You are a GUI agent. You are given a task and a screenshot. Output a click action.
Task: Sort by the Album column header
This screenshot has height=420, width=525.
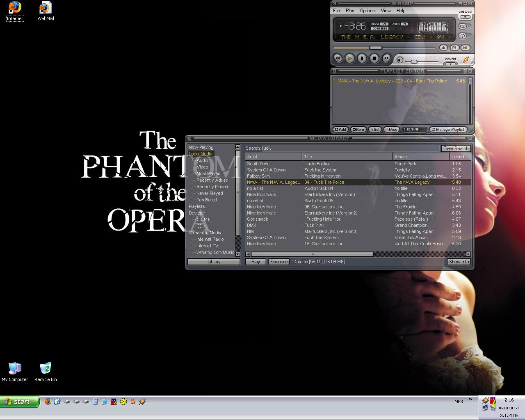pyautogui.click(x=421, y=157)
